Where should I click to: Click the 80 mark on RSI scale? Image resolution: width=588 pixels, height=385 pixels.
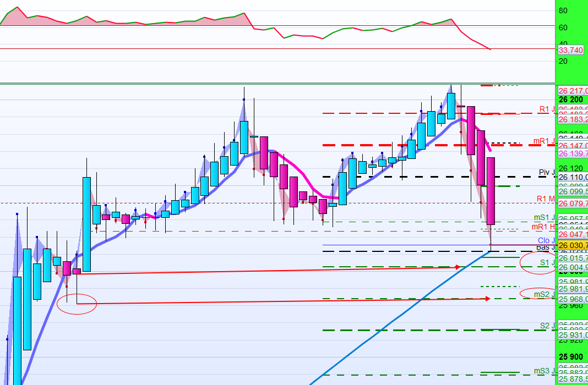coord(563,10)
